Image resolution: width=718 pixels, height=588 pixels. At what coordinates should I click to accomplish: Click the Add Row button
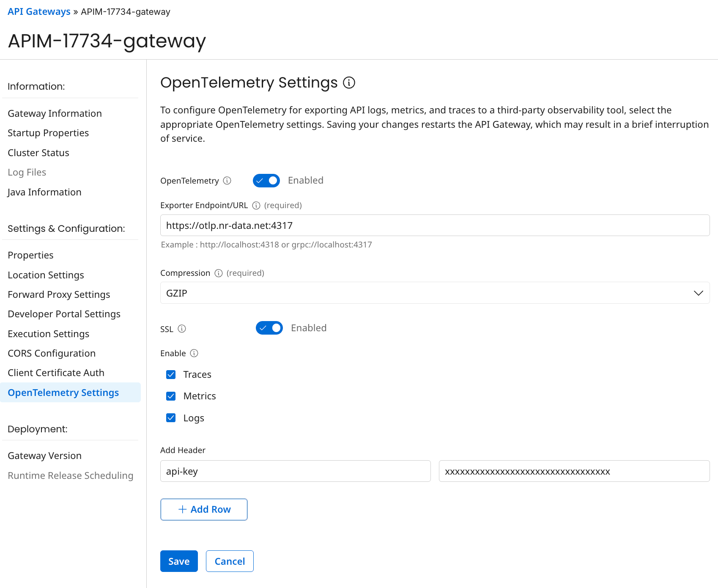tap(203, 509)
